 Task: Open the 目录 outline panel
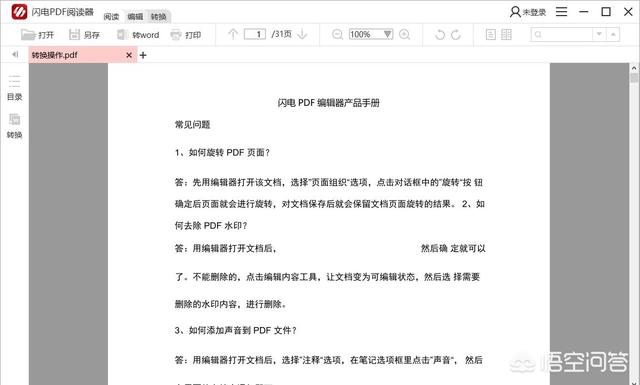tap(14, 88)
